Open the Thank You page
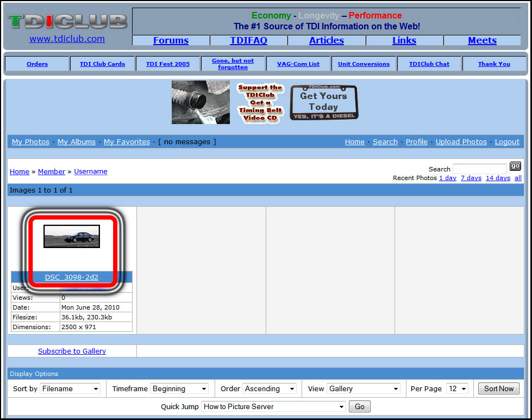532x420 pixels. (x=494, y=64)
